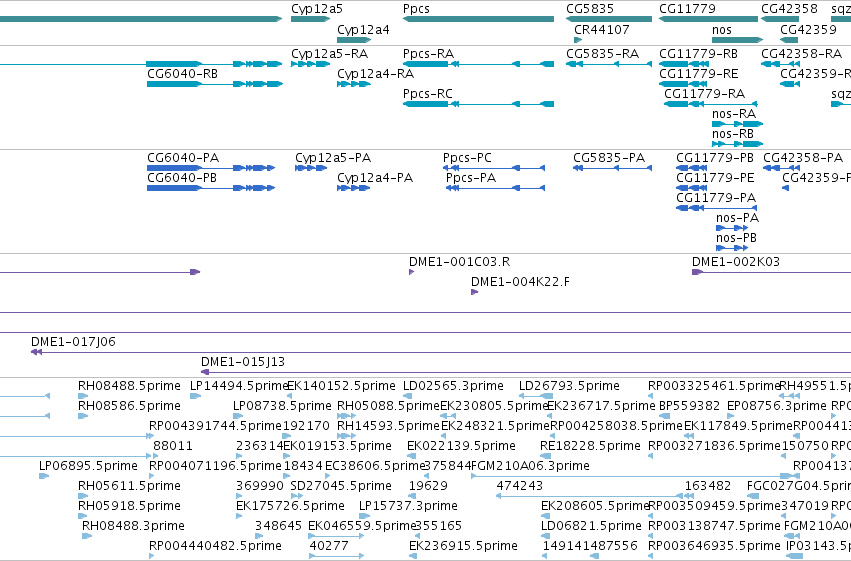Select the DME1-004K22.F BAC end
The width and height of the screenshot is (851, 561).
click(474, 292)
